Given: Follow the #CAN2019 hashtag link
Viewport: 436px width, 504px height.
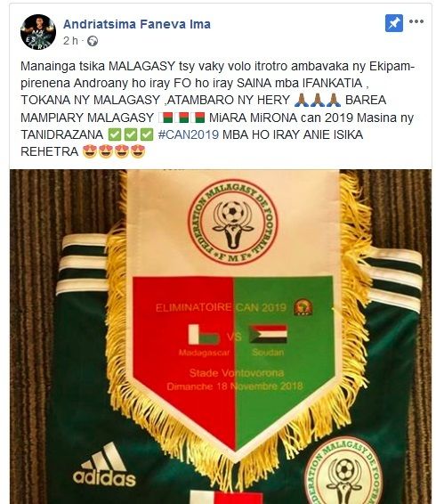Looking at the screenshot, I should click(x=189, y=134).
